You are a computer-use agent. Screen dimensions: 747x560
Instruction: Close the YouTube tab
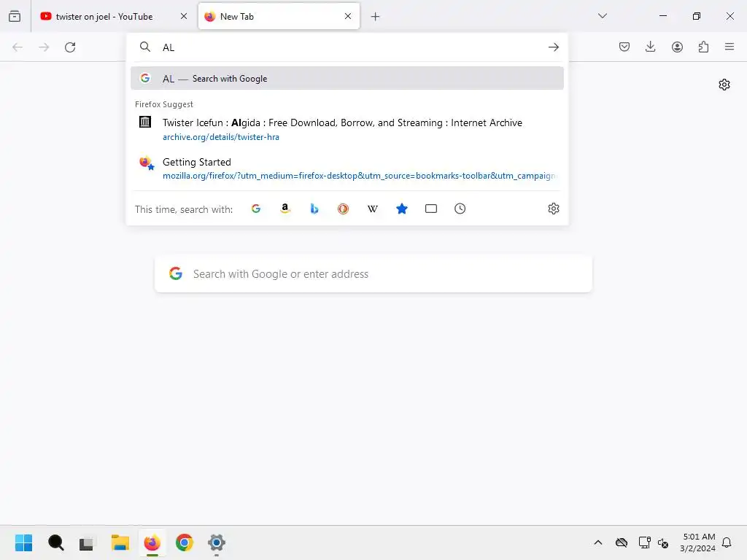pyautogui.click(x=184, y=16)
